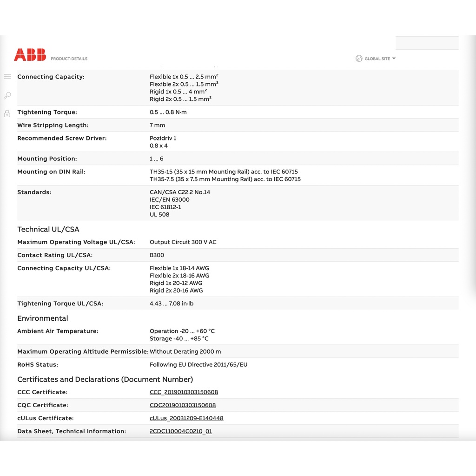Click the empty box at top right header
Viewport: 476px width, 476px height.
coord(427,43)
